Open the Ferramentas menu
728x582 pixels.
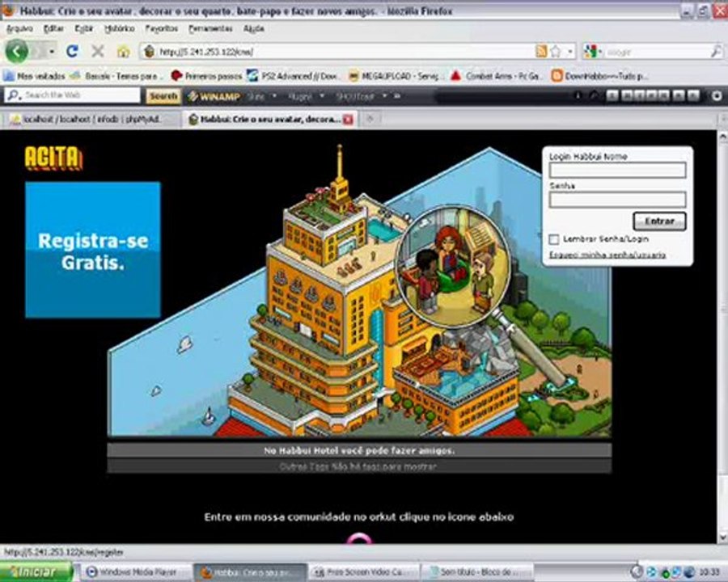(x=210, y=29)
